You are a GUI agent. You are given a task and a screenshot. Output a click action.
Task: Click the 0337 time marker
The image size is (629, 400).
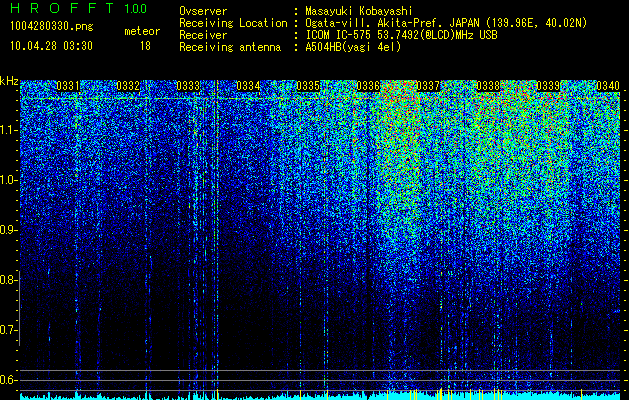tap(428, 86)
